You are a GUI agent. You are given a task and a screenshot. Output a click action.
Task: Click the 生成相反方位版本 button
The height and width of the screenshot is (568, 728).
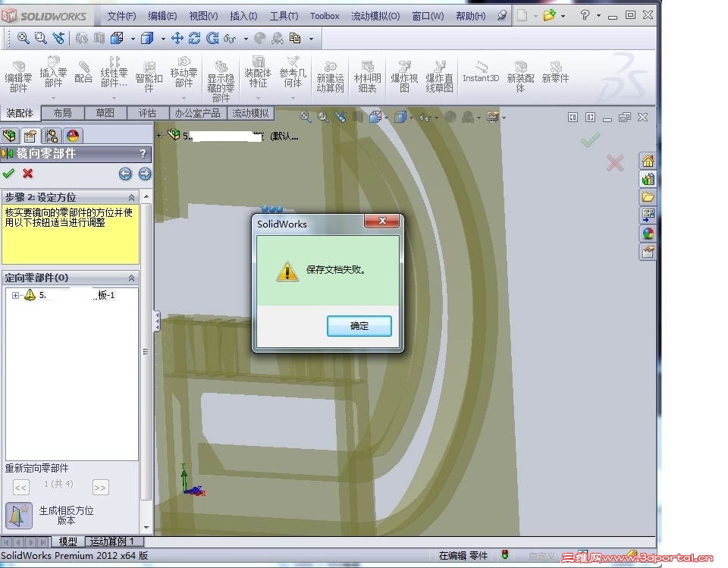(19, 516)
